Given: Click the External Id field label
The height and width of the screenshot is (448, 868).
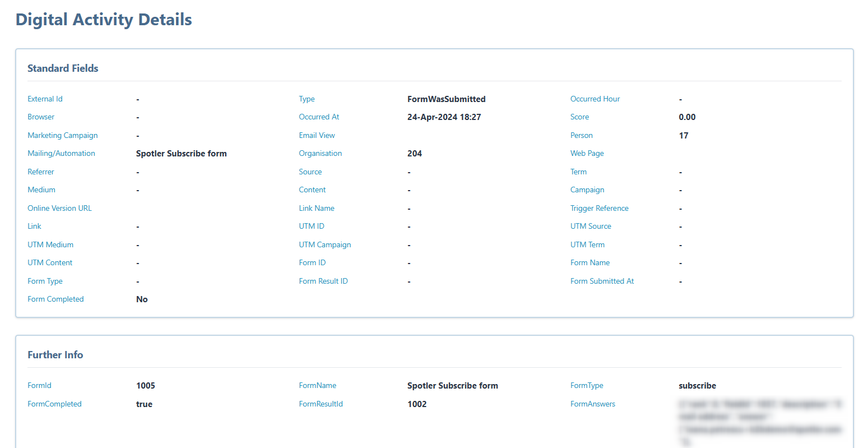Looking at the screenshot, I should [45, 99].
